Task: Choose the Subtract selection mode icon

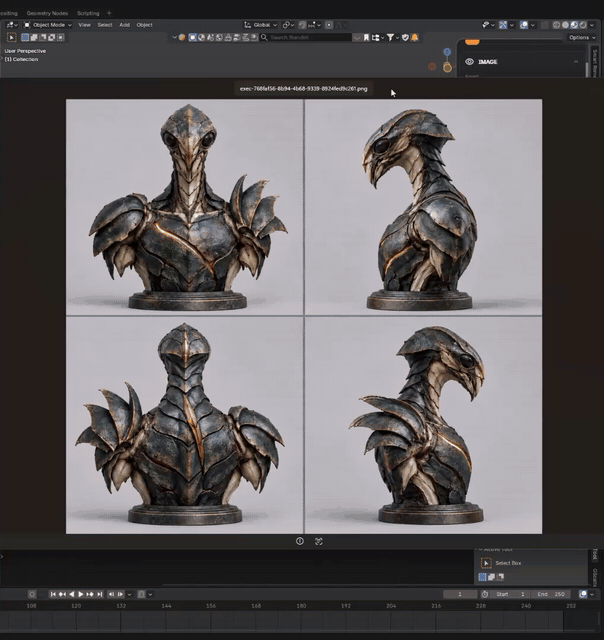Action: tap(43, 37)
